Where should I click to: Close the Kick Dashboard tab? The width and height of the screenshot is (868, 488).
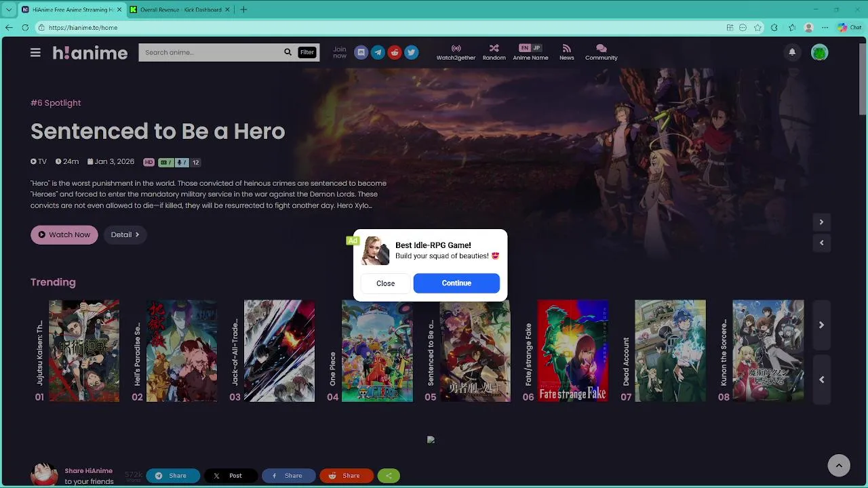(x=227, y=9)
